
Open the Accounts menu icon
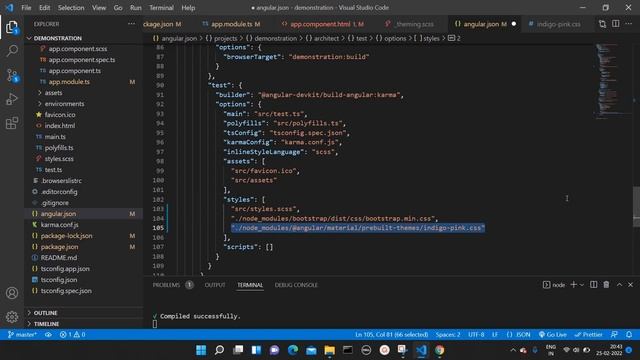12,293
